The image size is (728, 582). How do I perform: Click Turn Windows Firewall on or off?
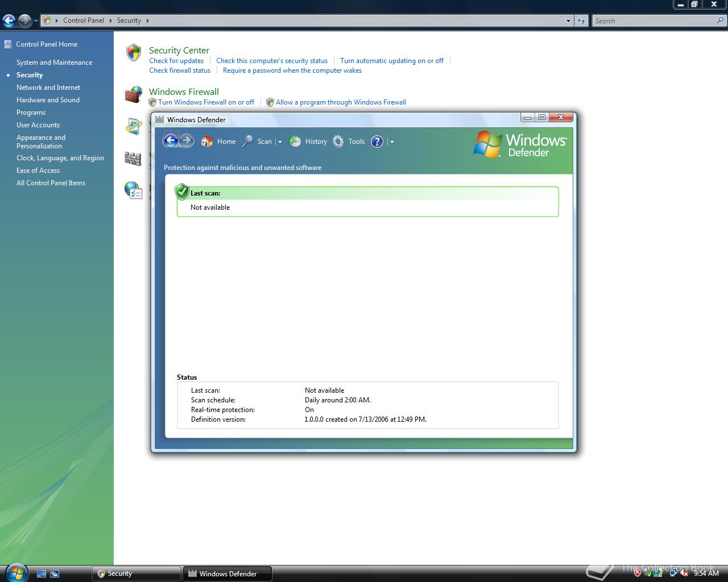pos(206,102)
